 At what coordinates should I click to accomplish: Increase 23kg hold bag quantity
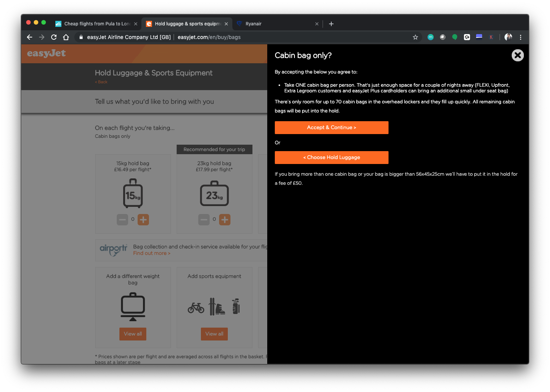tap(225, 220)
